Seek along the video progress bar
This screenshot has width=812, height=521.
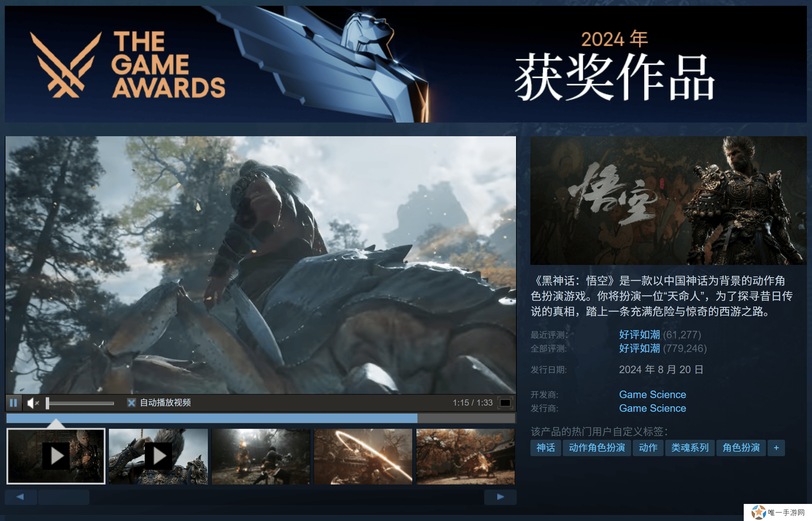[261, 418]
